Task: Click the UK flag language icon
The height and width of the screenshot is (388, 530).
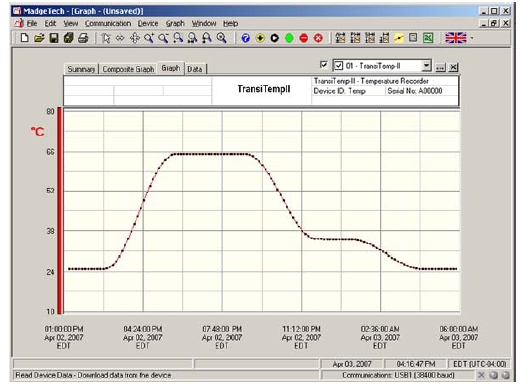Action: [456, 38]
